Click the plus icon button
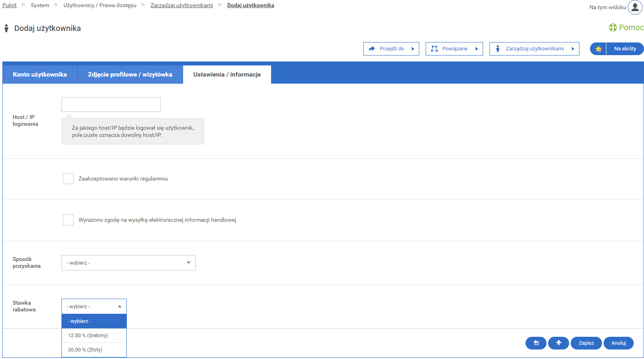Viewport: 644px width, 359px height. [558, 343]
